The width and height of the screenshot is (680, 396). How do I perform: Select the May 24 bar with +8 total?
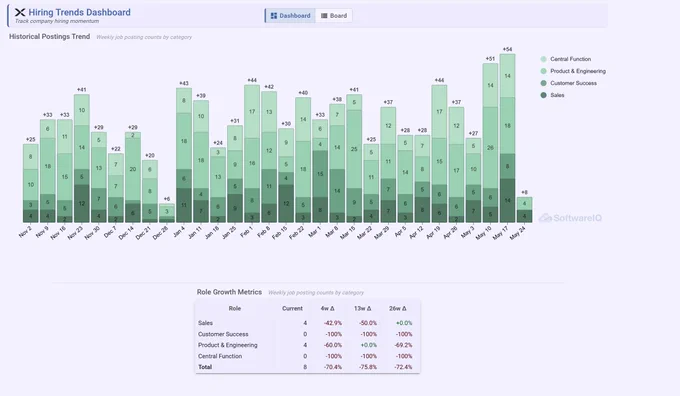tap(524, 210)
